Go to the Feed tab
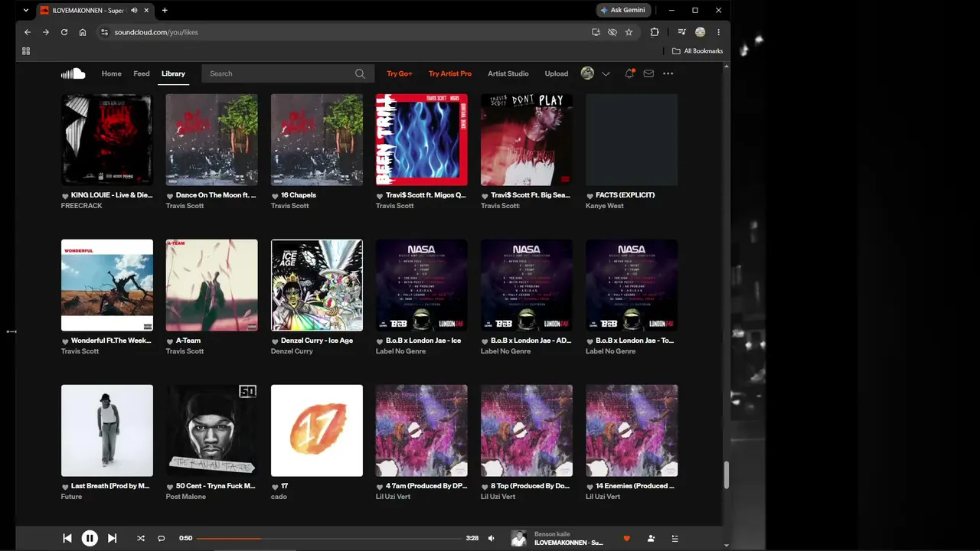 click(142, 73)
